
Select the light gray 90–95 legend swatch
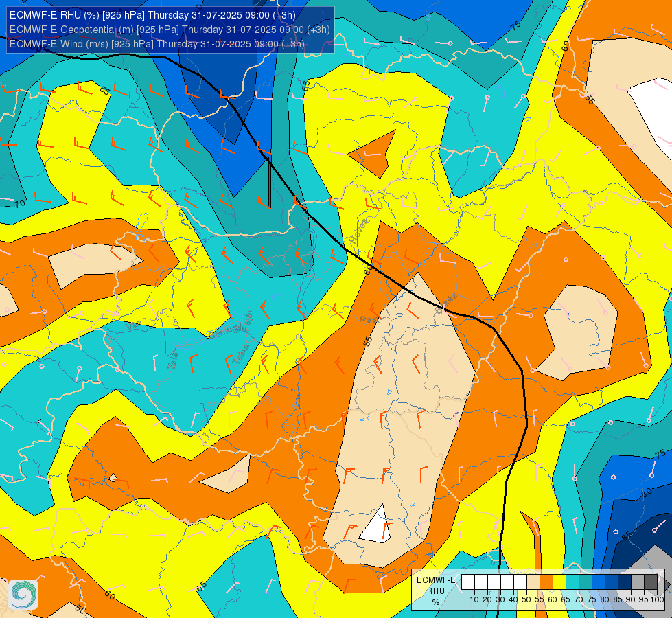(637, 582)
